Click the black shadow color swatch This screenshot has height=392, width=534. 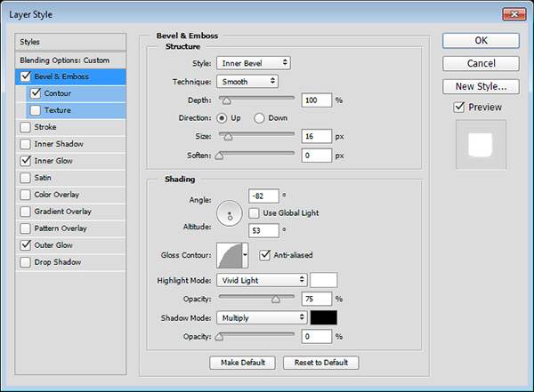[x=323, y=317]
